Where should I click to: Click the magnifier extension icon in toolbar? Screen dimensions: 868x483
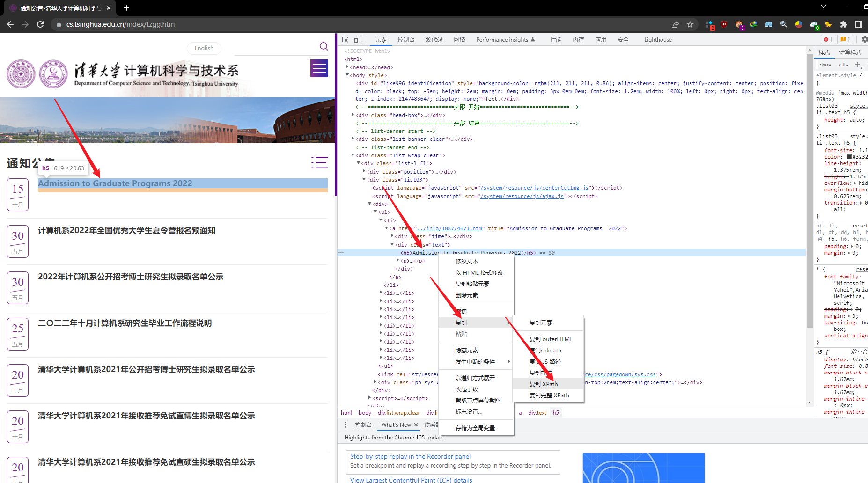click(784, 24)
